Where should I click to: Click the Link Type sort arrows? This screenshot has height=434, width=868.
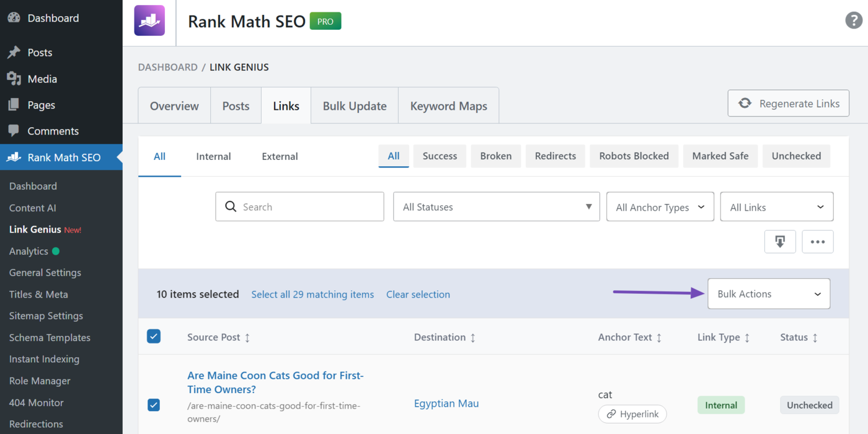point(747,338)
